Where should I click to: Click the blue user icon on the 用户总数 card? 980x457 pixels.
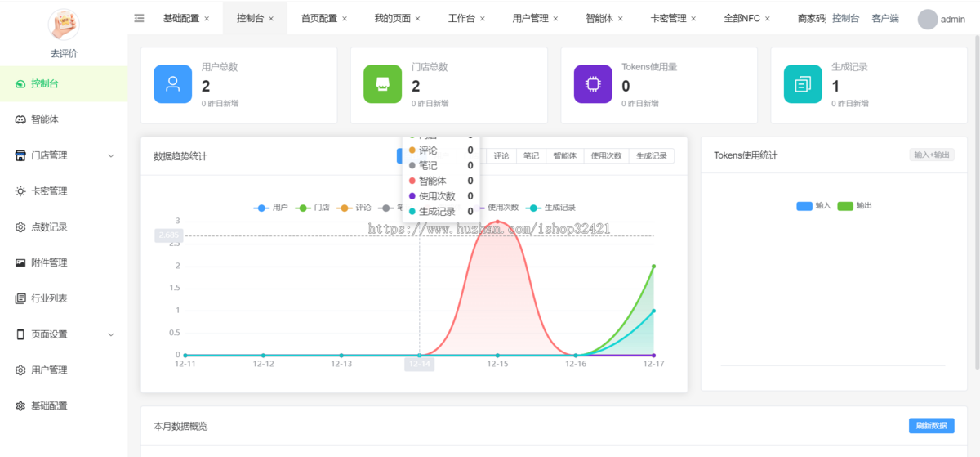coord(172,83)
